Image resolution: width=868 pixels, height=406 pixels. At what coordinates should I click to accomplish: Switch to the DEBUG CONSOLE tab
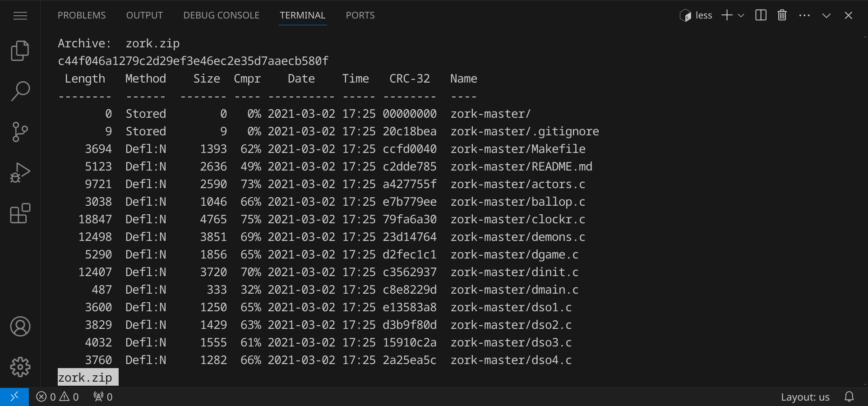click(221, 15)
